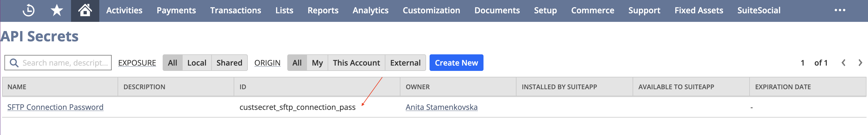Filter exposure by Shared
Viewport: 868px width, 135px height.
tap(229, 63)
